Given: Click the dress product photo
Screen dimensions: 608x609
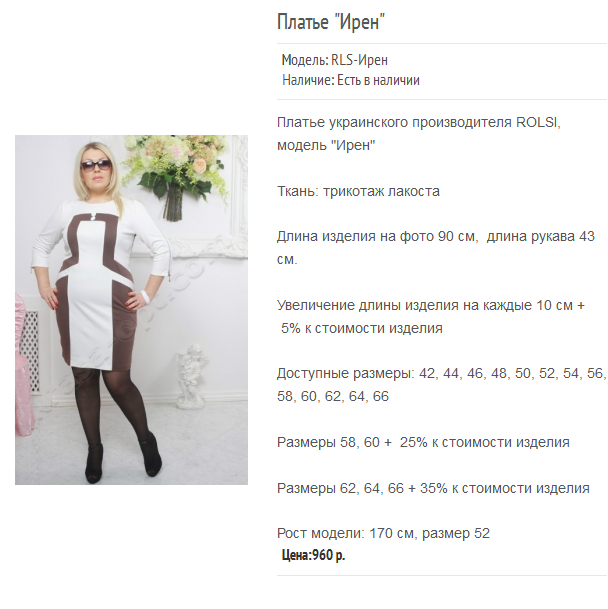Looking at the screenshot, I should coord(131,310).
